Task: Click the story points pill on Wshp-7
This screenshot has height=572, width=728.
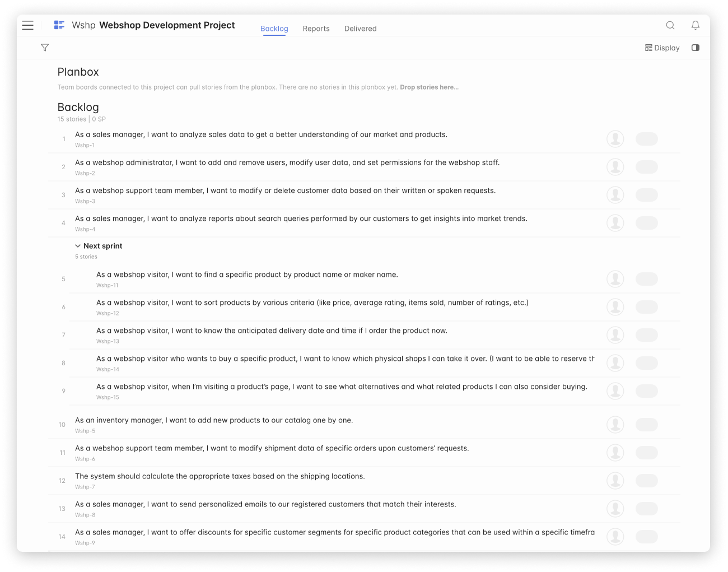Action: tap(646, 481)
